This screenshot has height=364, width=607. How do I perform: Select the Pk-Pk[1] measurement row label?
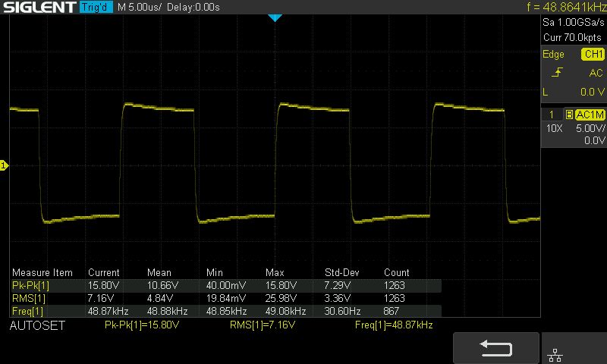click(30, 285)
